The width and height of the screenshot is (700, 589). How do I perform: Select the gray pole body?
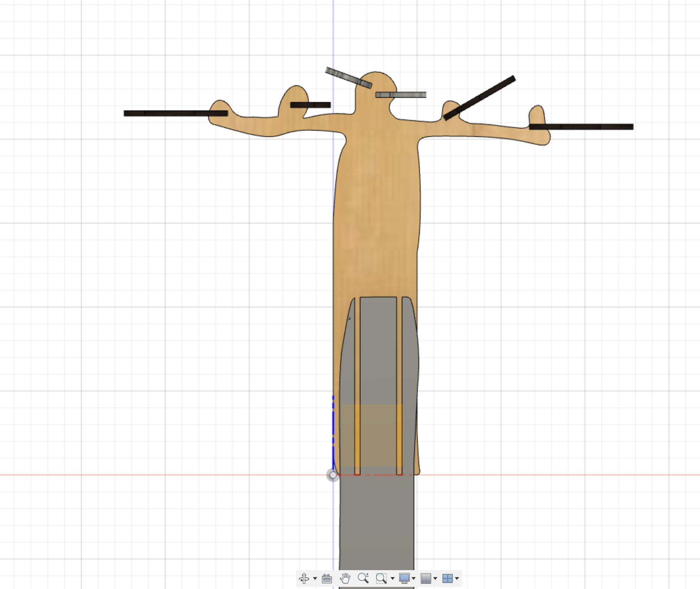tap(377, 524)
